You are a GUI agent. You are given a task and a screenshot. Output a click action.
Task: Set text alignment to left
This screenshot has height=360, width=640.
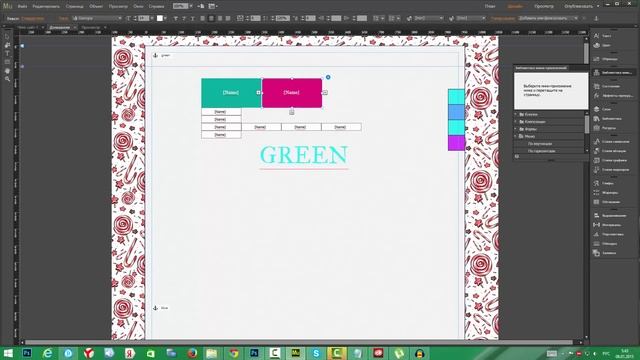(x=202, y=18)
